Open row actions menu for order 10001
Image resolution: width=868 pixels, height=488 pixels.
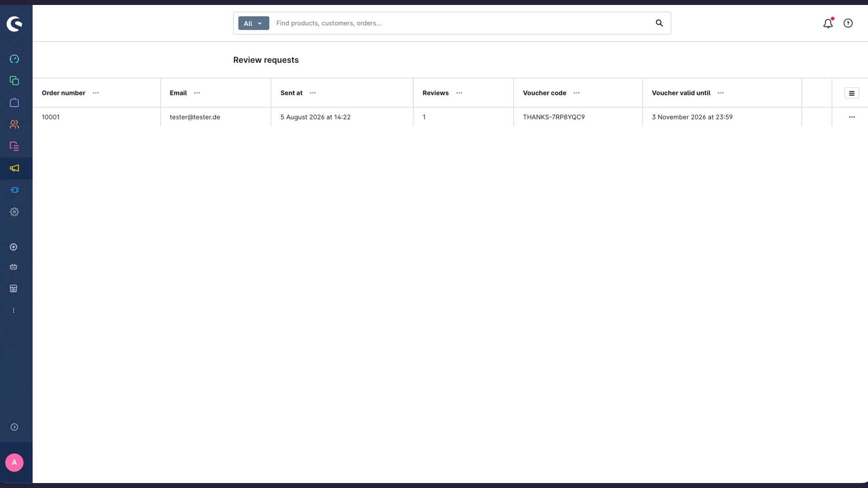pyautogui.click(x=852, y=117)
